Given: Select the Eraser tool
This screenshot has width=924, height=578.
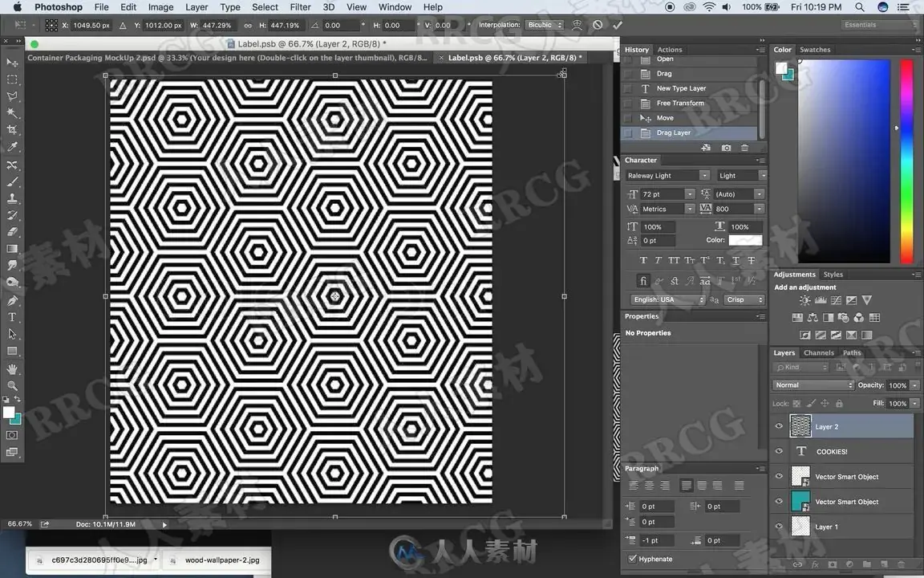Looking at the screenshot, I should (12, 232).
